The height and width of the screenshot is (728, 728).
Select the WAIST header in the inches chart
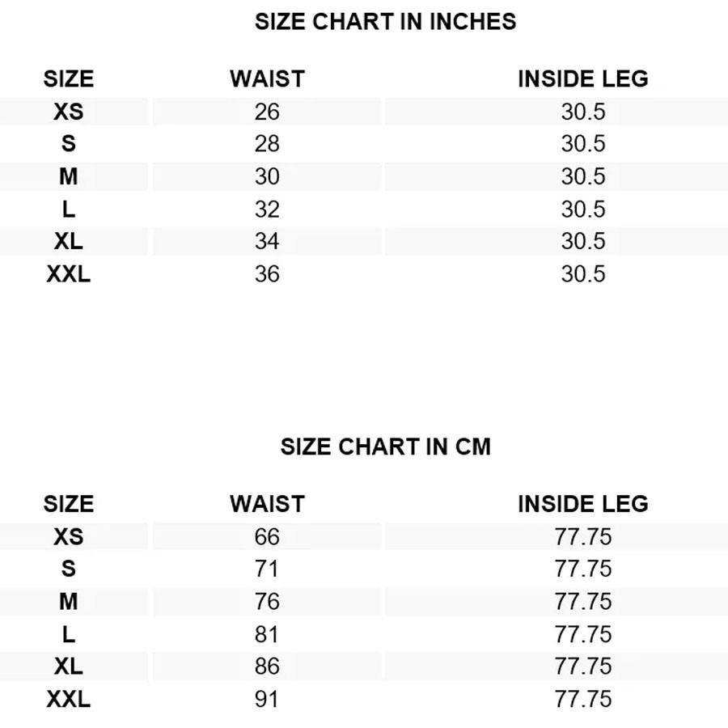coord(267,79)
